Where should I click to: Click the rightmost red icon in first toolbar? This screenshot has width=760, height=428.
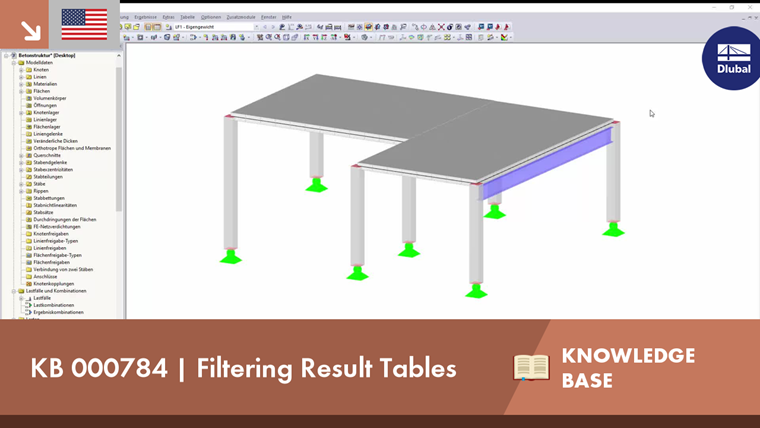point(507,27)
